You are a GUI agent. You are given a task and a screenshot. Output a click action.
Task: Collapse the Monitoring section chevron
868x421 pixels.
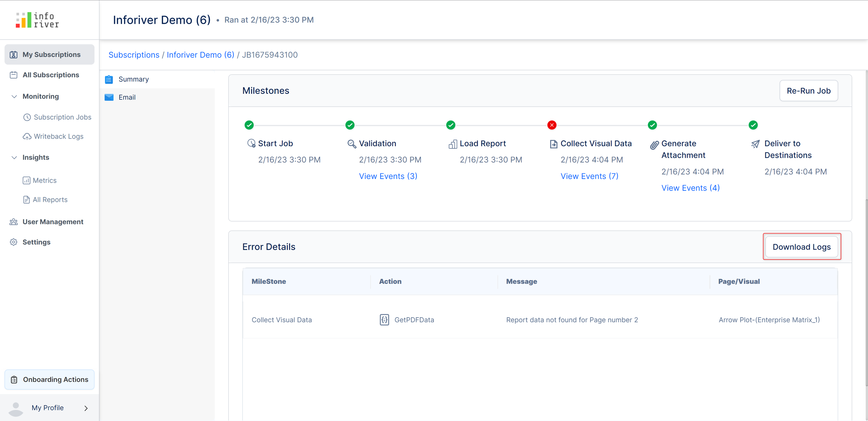click(x=14, y=96)
